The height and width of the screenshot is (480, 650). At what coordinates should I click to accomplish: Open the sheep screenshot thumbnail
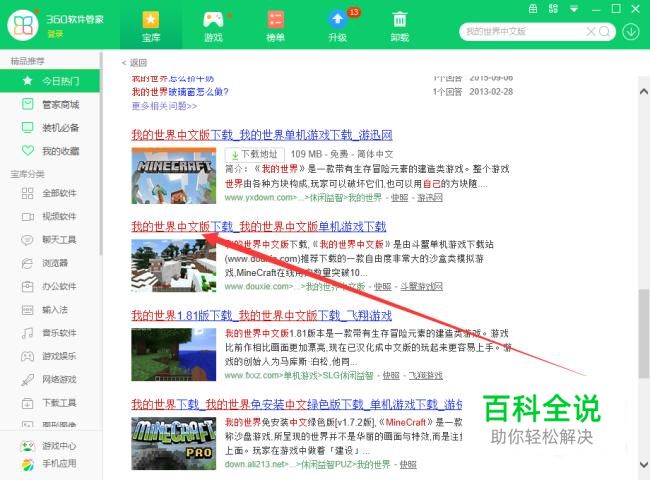(x=174, y=266)
